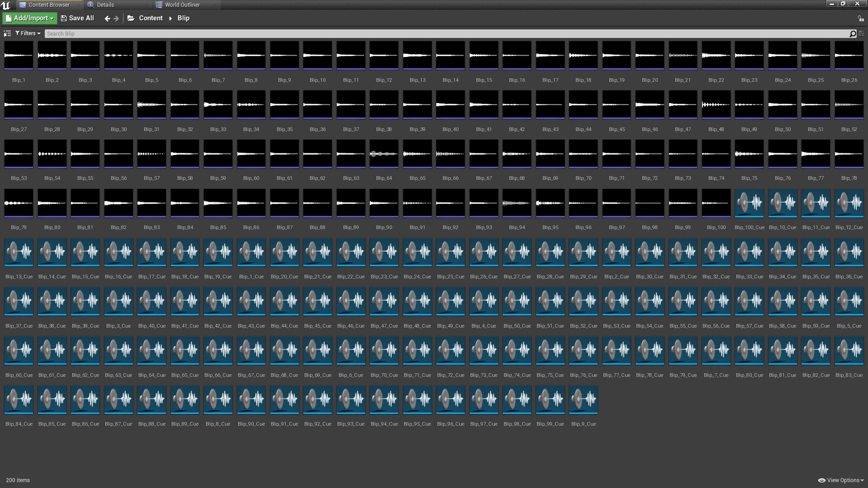Image resolution: width=868 pixels, height=488 pixels.
Task: Go back with the left arrow
Action: pos(107,18)
